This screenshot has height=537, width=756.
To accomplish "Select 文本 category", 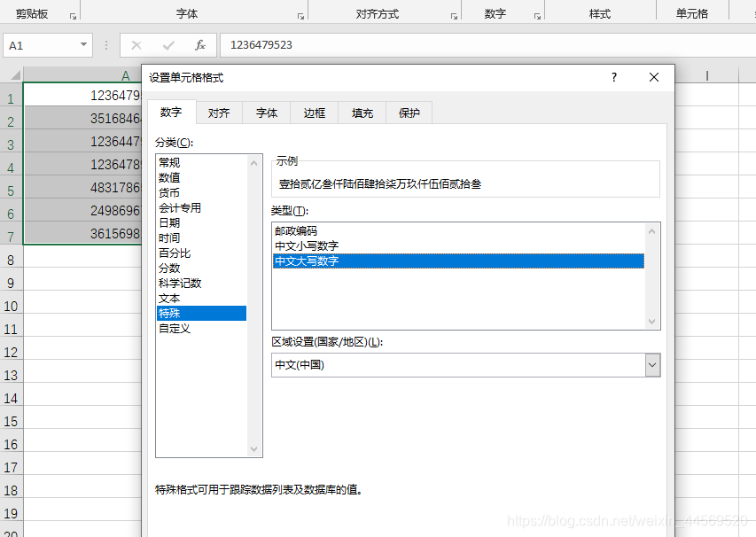I will tap(201, 299).
